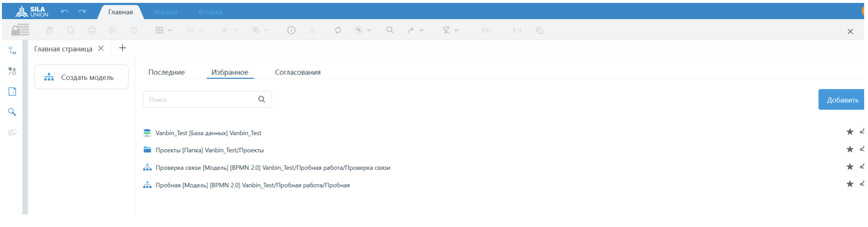
Task: Click the info circle toolbar icon
Action: pos(291,30)
